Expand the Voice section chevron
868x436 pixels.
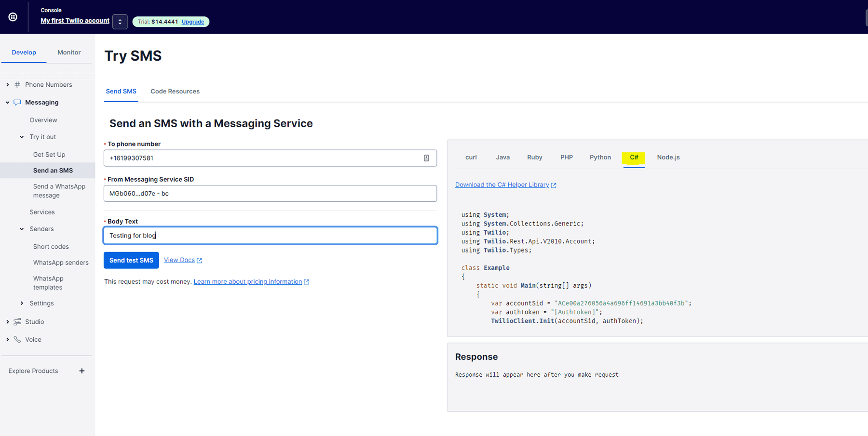coord(8,340)
